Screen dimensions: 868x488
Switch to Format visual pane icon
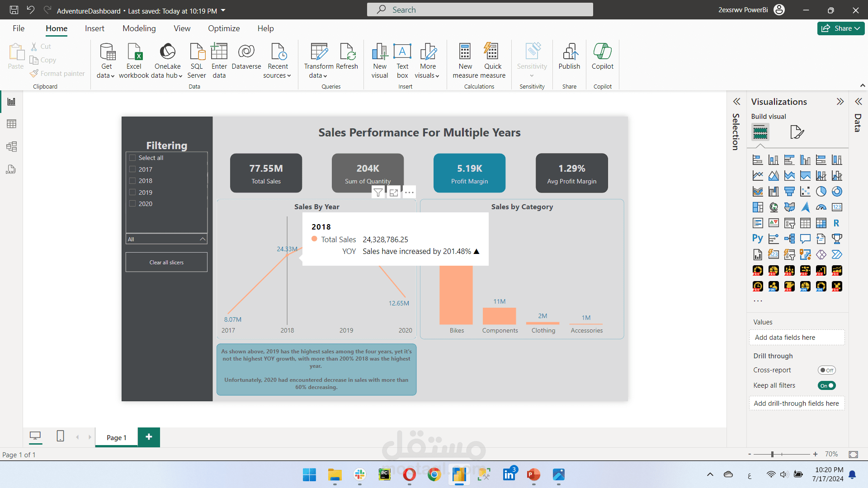coord(797,132)
